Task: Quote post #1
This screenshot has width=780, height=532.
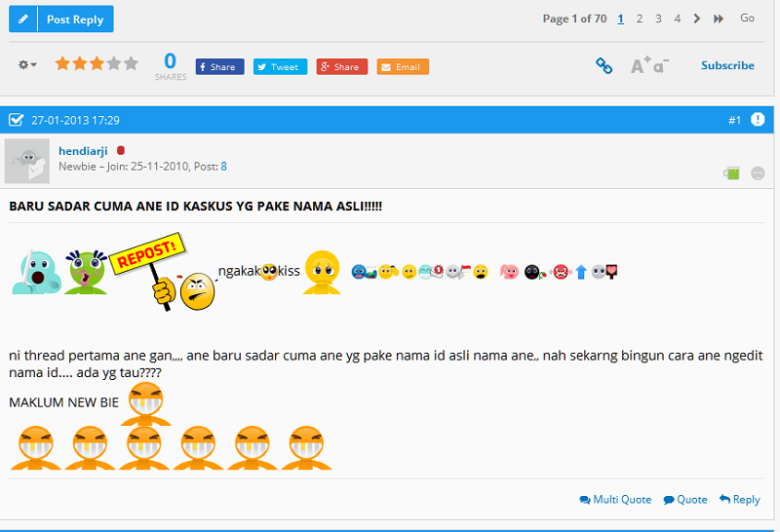Action: [685, 499]
